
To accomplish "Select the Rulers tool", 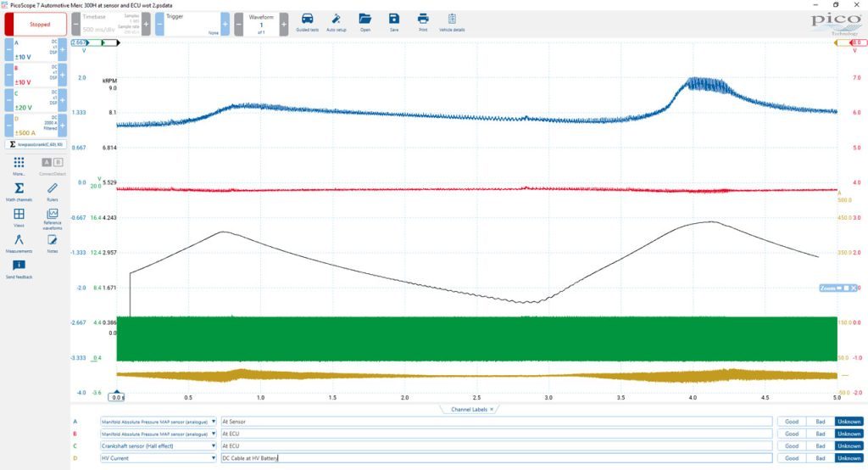I will coord(52,191).
